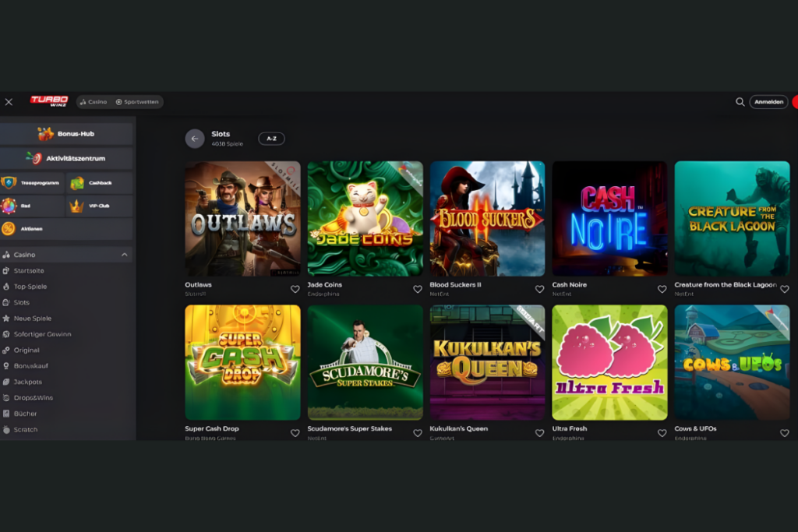Favorite the Ultra Fresh game
The image size is (798, 532).
point(662,433)
